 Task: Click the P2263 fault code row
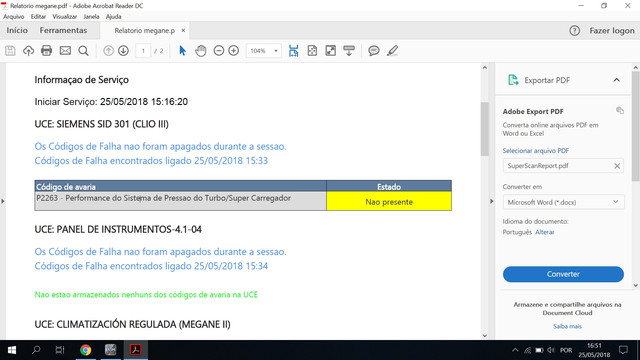[180, 201]
